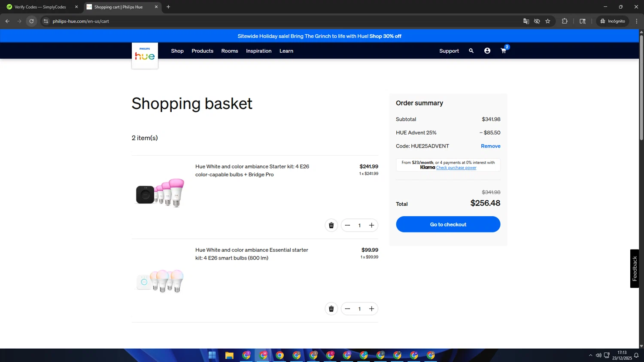Click the third-party cookies blocked eye icon
Screen dimensions: 644x362
click(537, 21)
